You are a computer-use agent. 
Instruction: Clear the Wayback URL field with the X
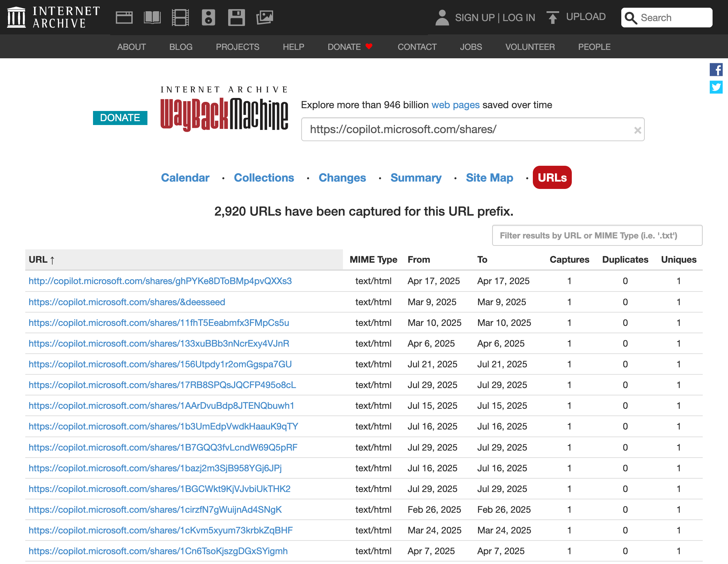point(637,130)
